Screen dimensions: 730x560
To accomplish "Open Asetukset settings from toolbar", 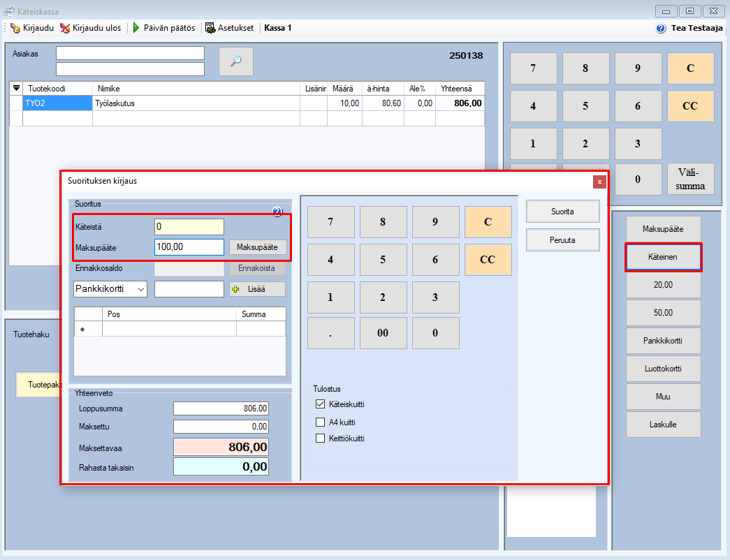I will coord(210,28).
